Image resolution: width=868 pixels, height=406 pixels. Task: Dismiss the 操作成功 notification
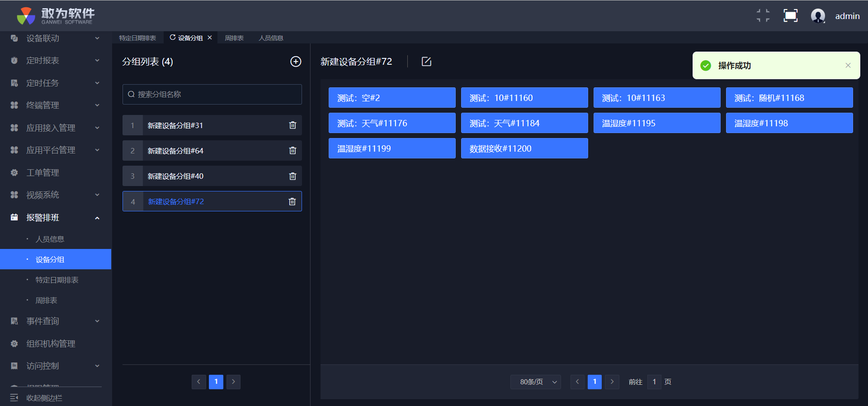pos(848,66)
